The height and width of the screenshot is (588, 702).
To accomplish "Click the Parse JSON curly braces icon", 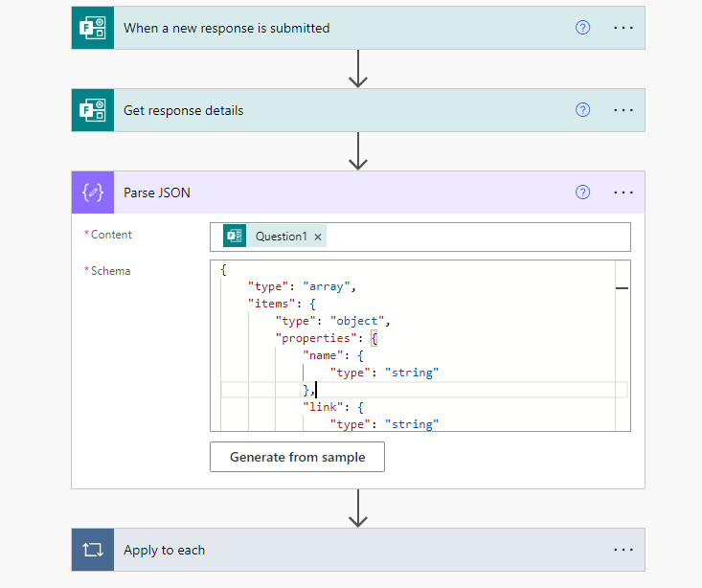I will click(93, 192).
